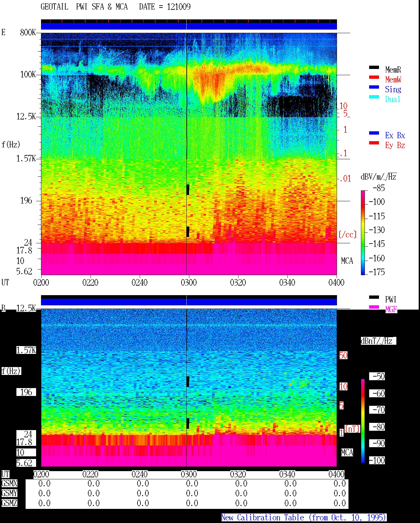Click the GSMZ value under 0400

pyautogui.click(x=340, y=503)
